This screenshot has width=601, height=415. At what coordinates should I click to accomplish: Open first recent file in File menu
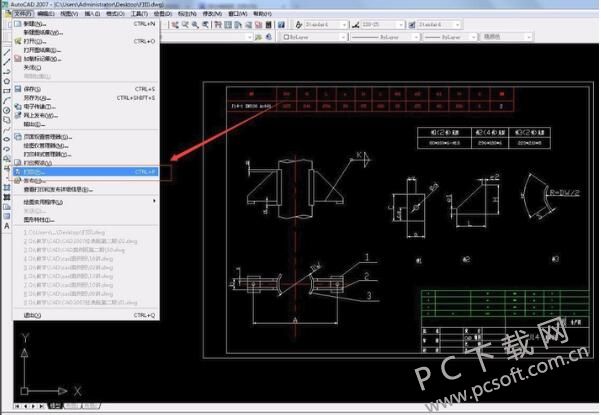[x=64, y=232]
